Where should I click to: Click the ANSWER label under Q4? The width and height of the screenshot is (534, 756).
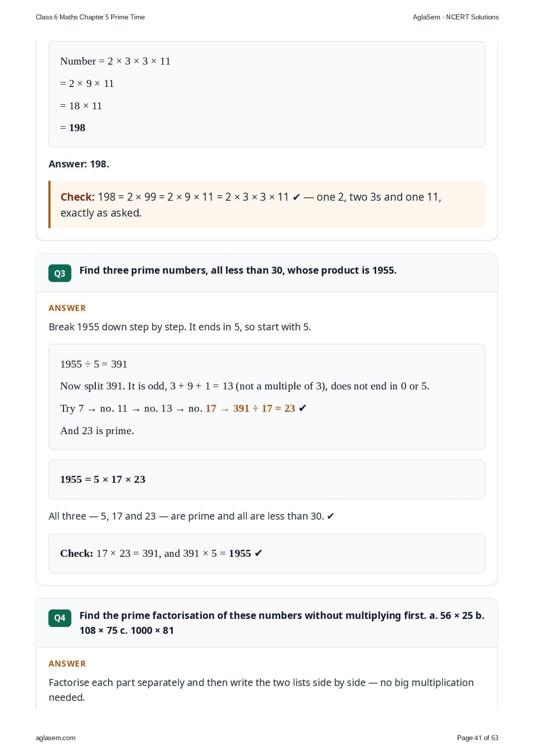tap(67, 664)
